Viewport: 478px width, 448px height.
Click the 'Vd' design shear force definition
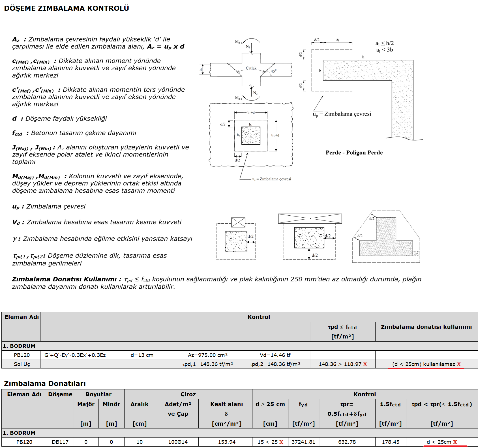point(97,222)
